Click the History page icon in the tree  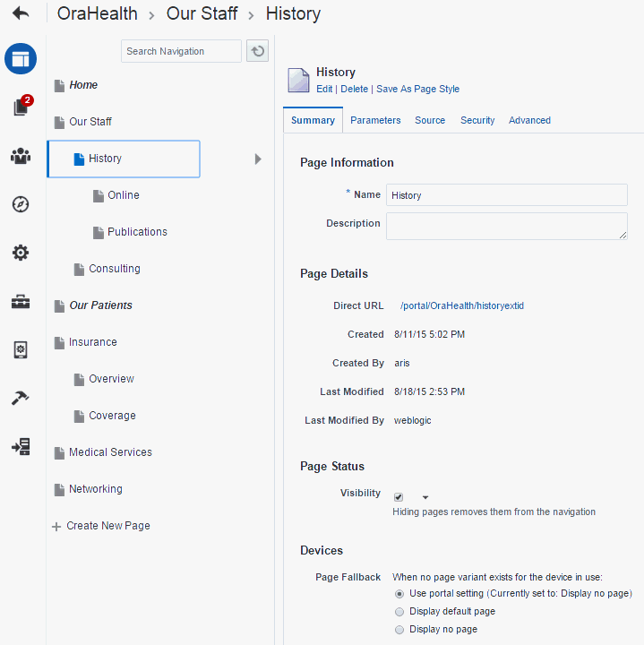79,159
